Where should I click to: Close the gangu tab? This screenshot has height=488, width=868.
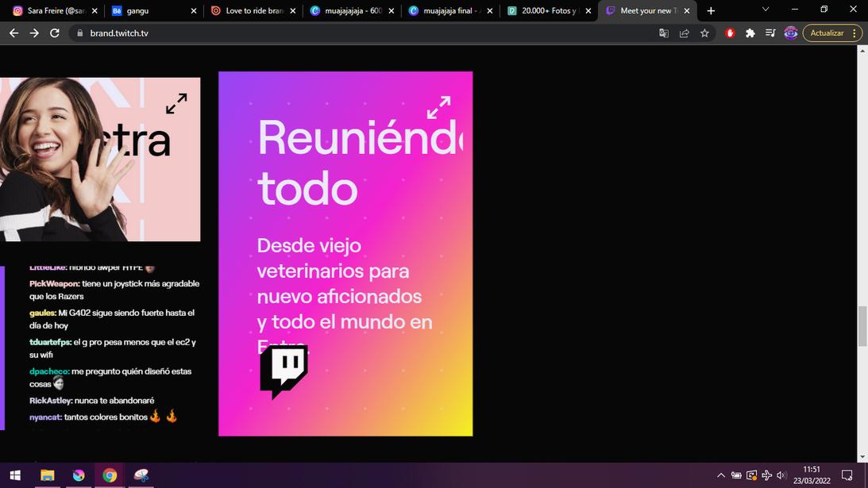point(194,10)
